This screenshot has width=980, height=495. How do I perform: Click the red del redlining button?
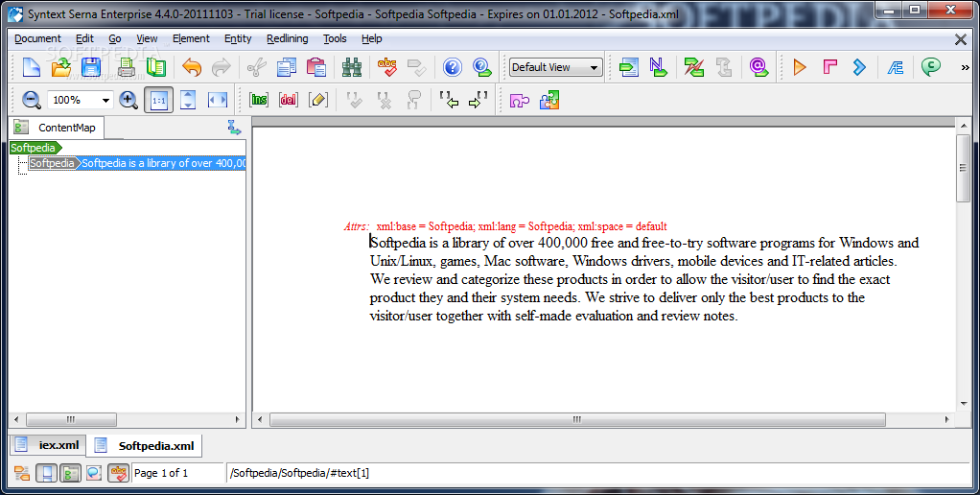[288, 100]
